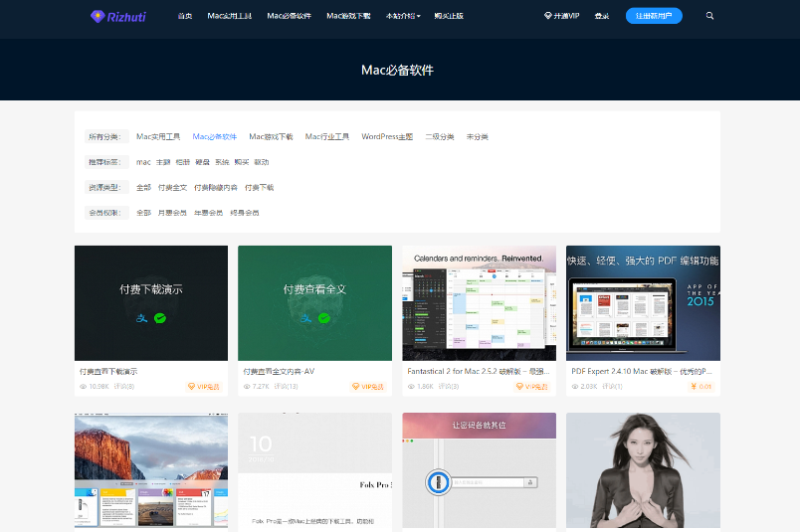Expand the 本站介绍 dropdown menu
This screenshot has width=800, height=532.
coord(403,16)
